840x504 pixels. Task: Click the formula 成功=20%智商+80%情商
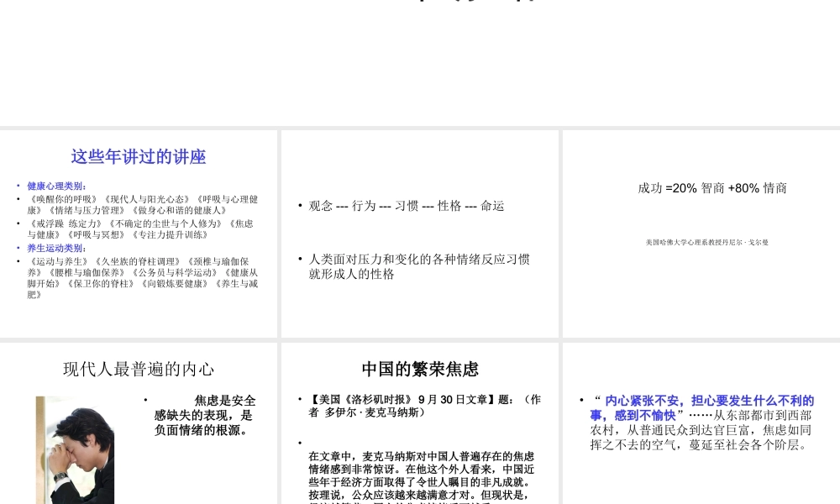click(712, 187)
